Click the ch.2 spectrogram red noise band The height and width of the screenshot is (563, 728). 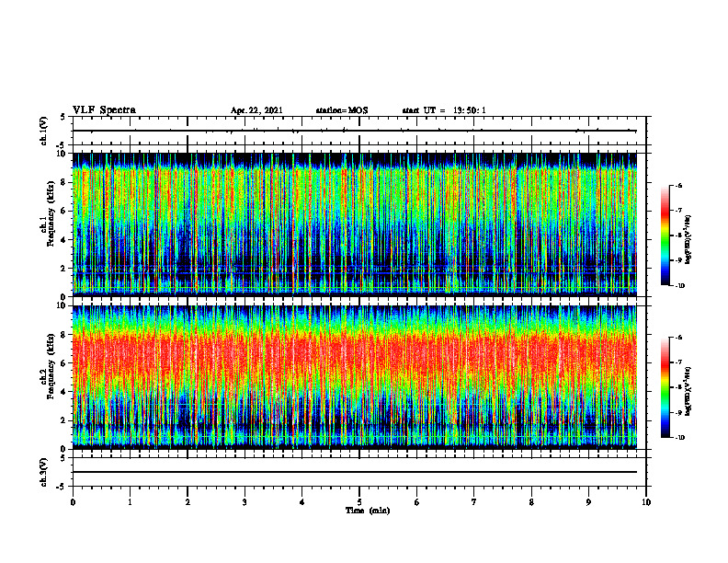point(354,352)
